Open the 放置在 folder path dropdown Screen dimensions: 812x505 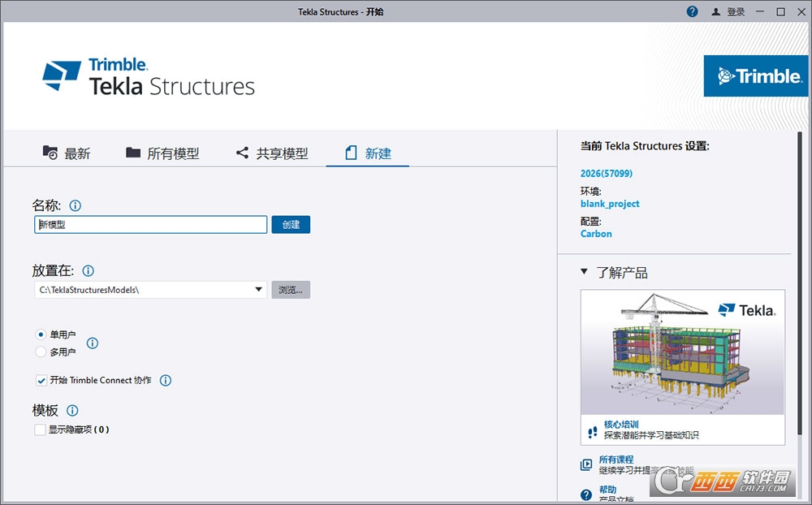click(258, 290)
